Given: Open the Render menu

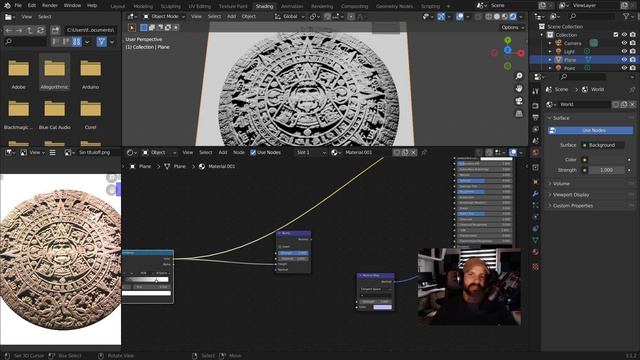Looking at the screenshot, I should (50, 6).
